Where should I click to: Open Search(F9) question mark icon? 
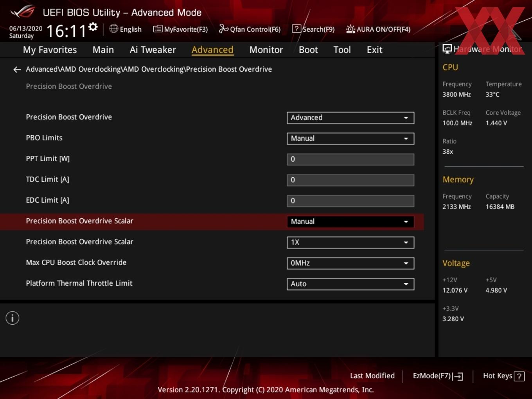click(297, 29)
